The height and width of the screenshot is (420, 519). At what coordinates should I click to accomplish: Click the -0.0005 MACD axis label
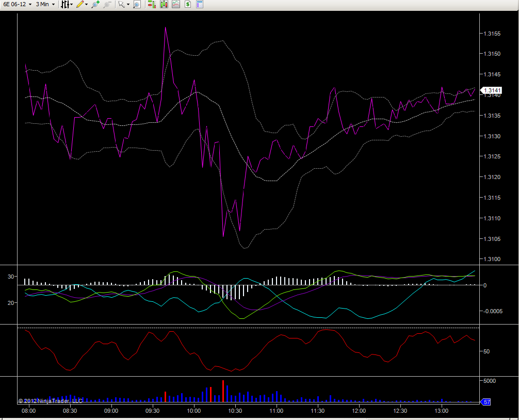493,311
